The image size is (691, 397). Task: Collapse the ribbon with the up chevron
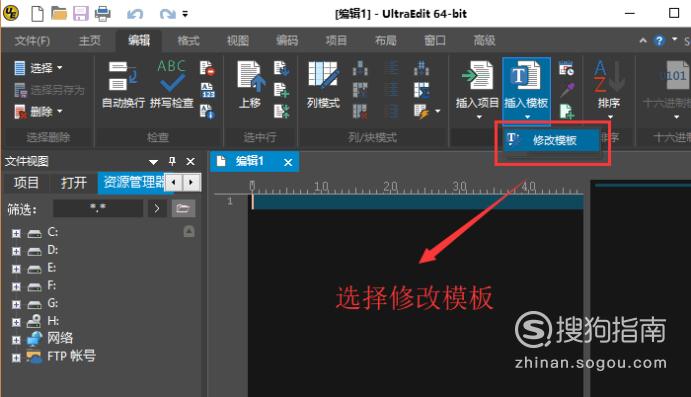643,41
